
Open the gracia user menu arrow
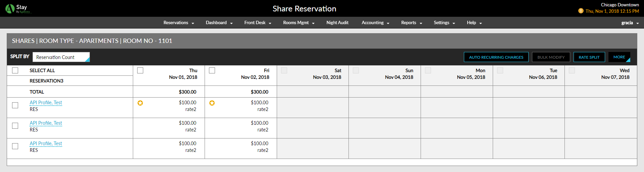[637, 23]
